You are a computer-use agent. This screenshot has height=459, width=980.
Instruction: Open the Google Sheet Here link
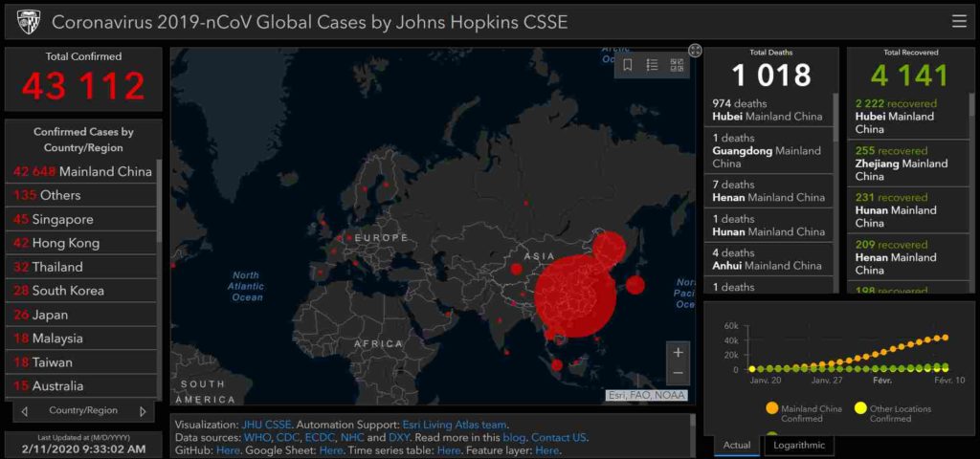(330, 449)
